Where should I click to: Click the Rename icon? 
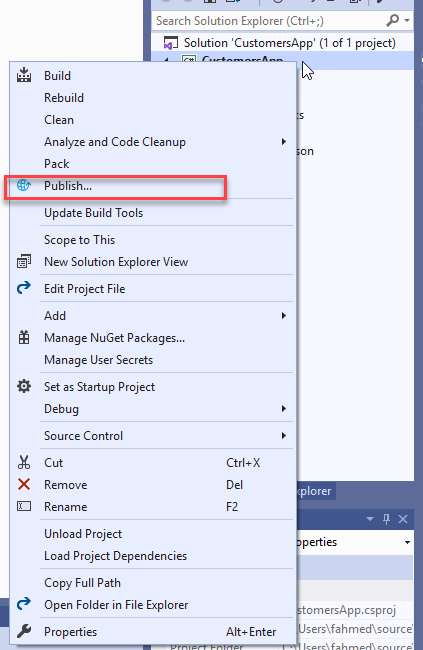[24, 506]
